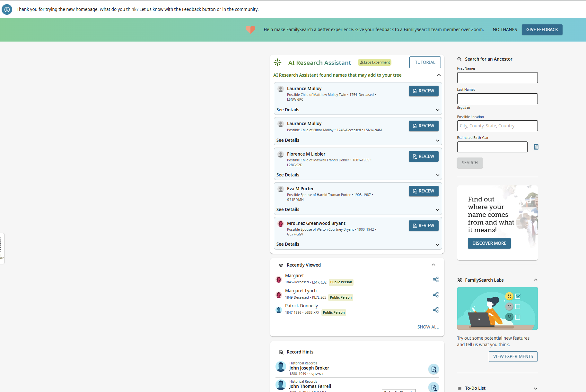
Task: Open the side Feedback tab
Action: click(2, 249)
